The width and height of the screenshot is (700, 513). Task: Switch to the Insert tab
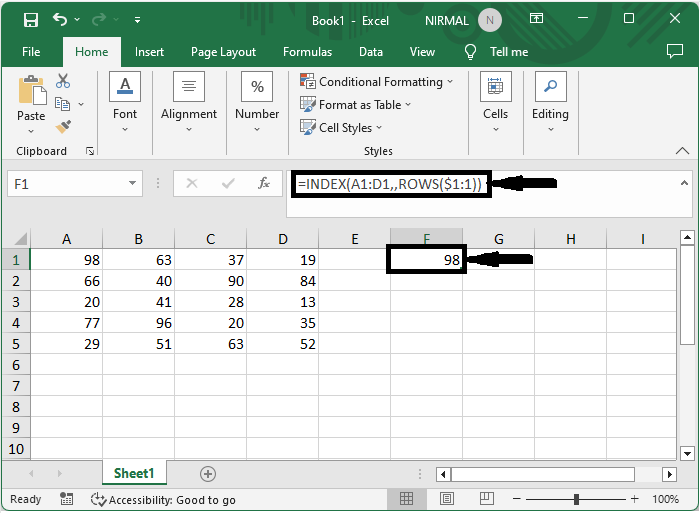(x=149, y=52)
